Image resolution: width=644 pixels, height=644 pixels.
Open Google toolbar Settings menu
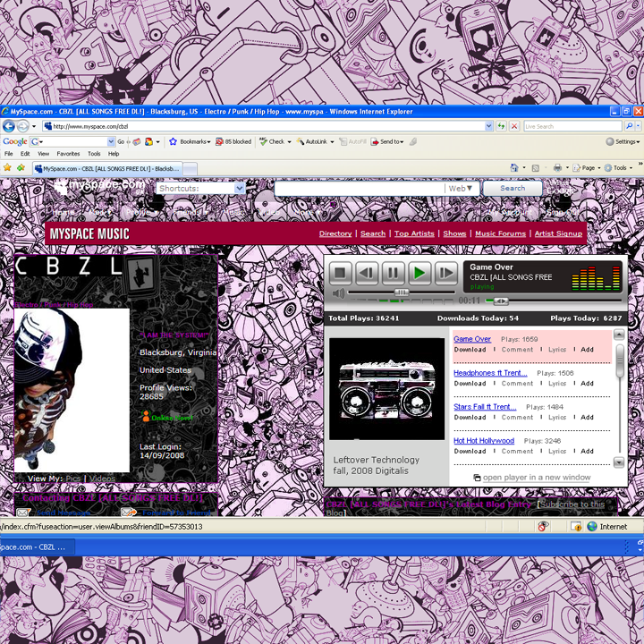coord(623,141)
